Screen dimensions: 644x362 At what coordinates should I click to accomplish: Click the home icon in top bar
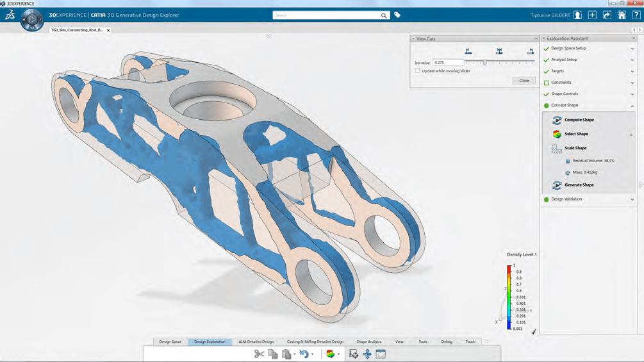pyautogui.click(x=622, y=15)
